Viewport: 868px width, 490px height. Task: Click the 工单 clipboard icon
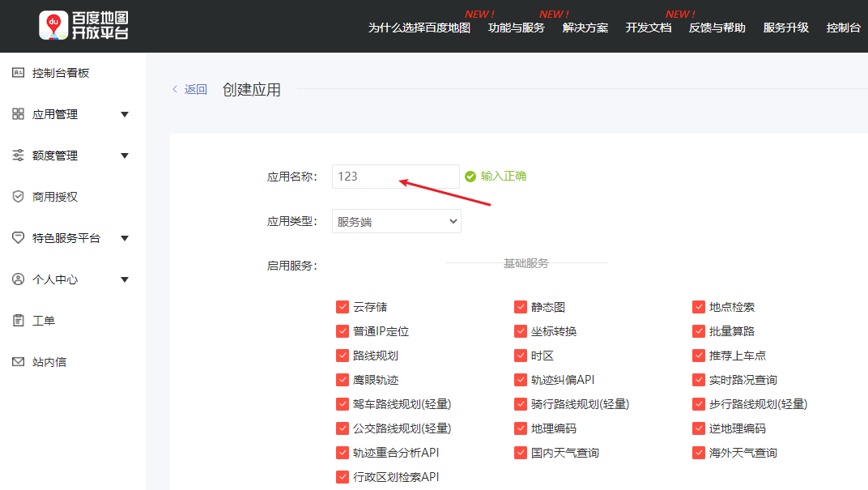pos(19,320)
